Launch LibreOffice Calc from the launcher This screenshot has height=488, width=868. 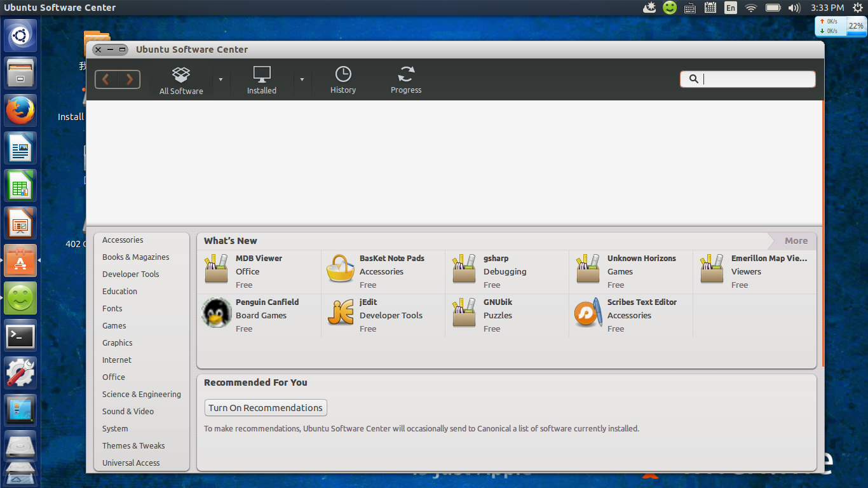[x=20, y=186]
